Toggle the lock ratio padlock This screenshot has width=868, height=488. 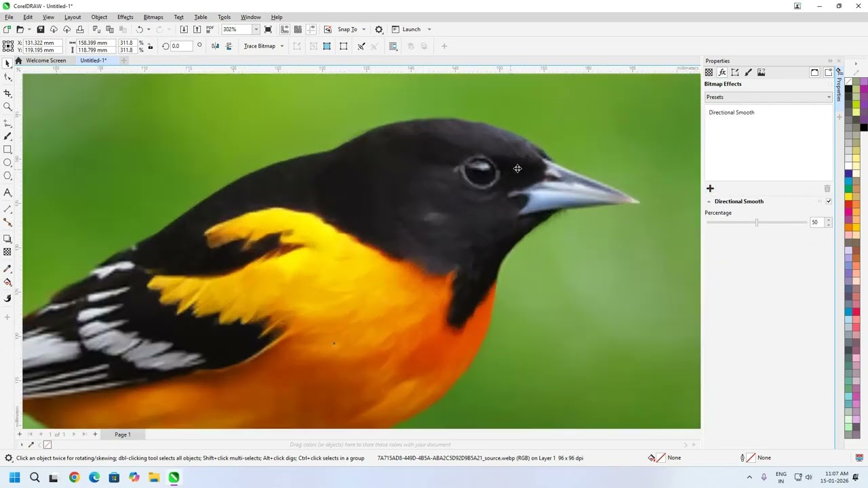[x=151, y=46]
